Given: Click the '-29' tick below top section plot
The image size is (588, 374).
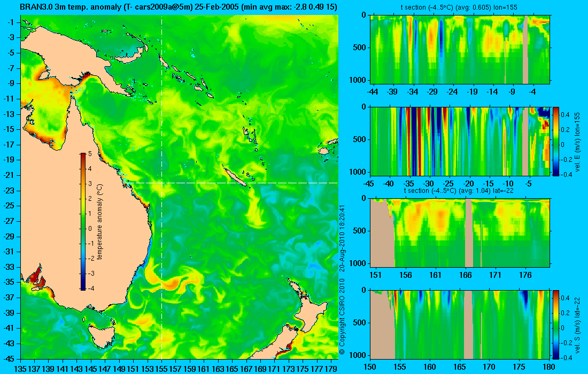Looking at the screenshot, I should click(432, 91).
